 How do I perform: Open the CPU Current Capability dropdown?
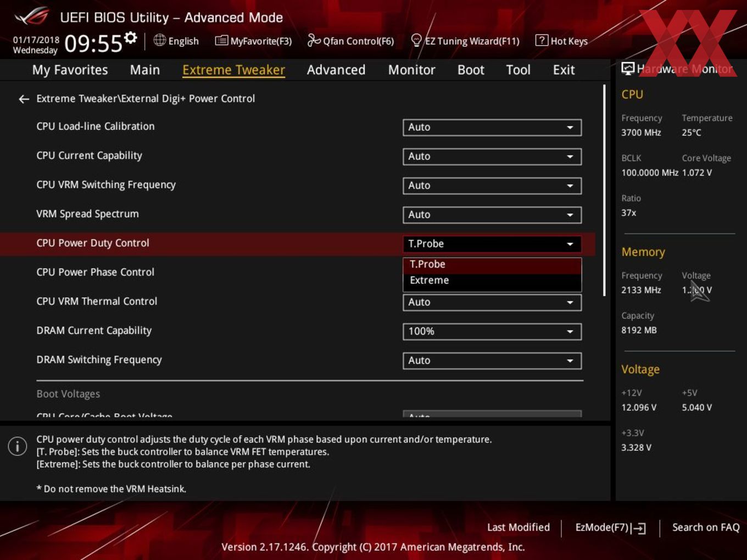tap(492, 156)
